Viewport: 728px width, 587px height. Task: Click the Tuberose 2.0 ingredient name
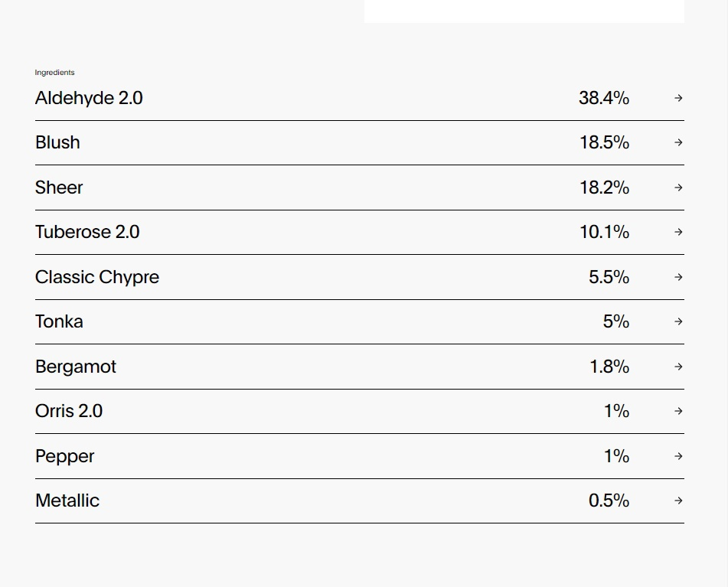click(87, 232)
